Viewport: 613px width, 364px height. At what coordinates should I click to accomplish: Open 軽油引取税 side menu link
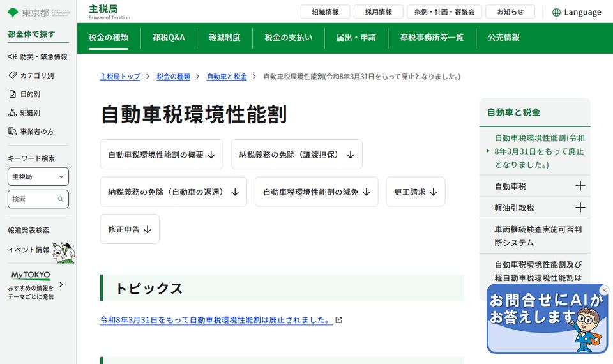514,208
